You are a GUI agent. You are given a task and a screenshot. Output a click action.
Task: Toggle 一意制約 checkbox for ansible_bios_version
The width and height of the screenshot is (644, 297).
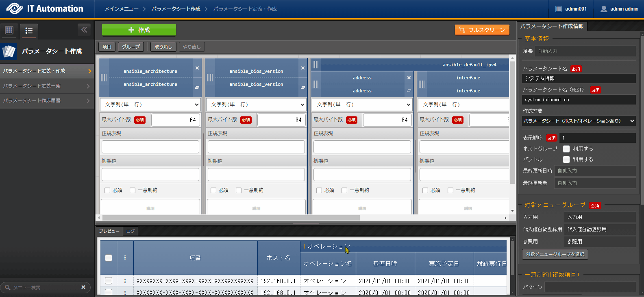(x=239, y=190)
